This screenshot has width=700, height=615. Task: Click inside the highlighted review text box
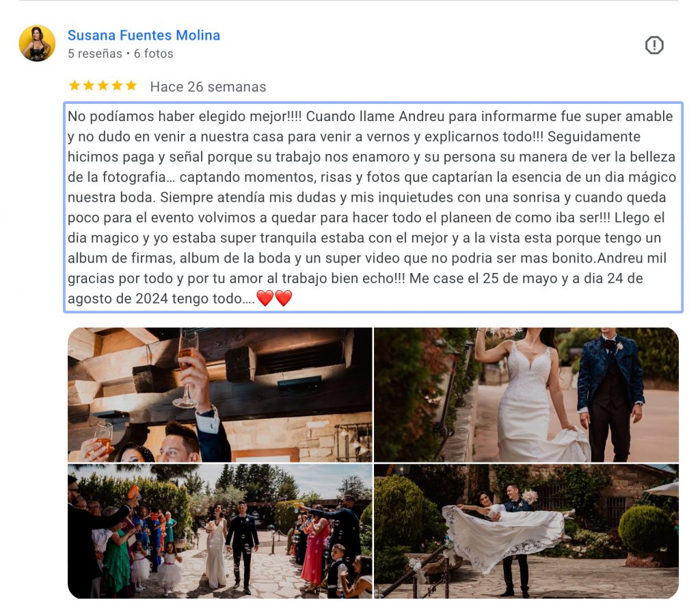(x=373, y=207)
